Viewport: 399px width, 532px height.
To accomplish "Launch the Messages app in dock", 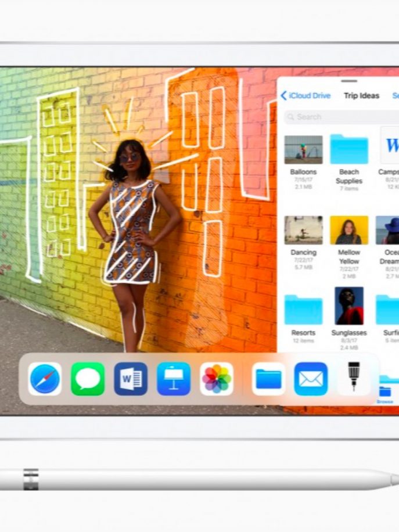I will pyautogui.click(x=88, y=379).
